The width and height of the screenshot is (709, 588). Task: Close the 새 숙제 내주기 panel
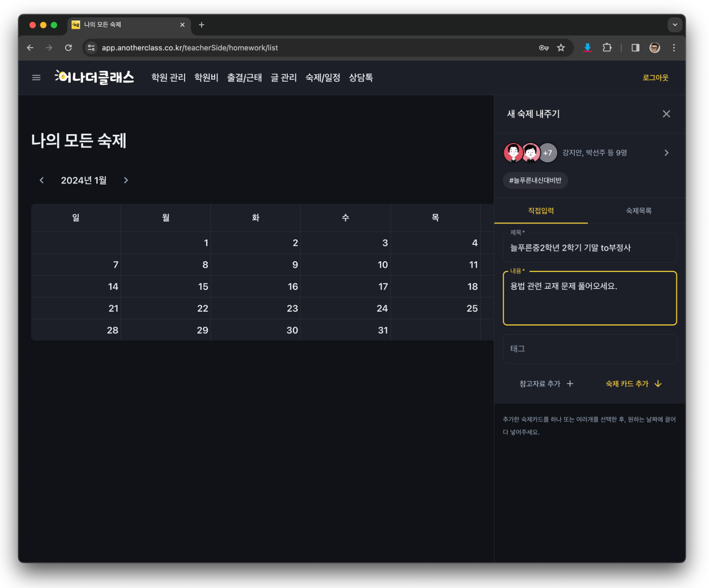pos(667,114)
